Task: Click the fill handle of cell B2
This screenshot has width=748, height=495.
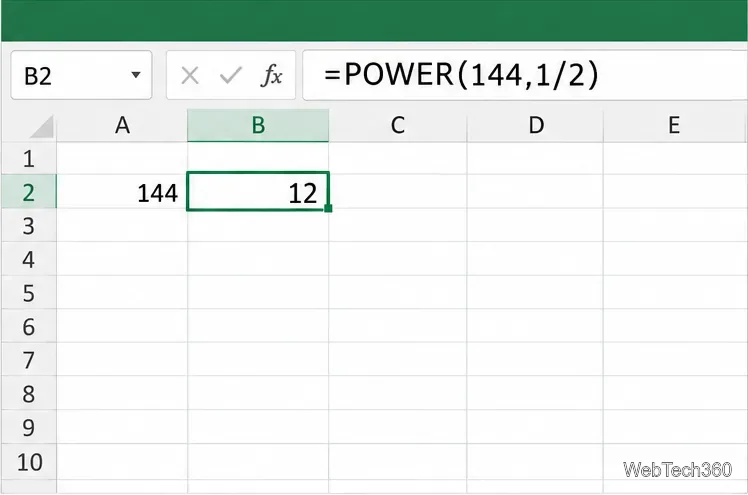Action: (328, 208)
